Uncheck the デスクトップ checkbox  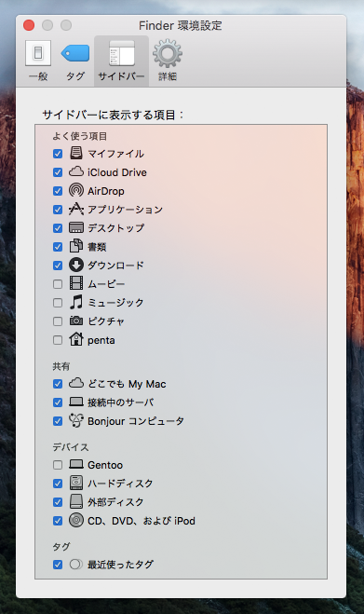pyautogui.click(x=58, y=228)
